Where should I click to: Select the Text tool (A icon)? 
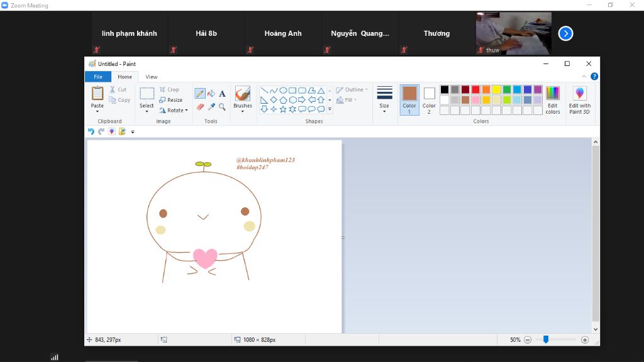click(x=222, y=94)
